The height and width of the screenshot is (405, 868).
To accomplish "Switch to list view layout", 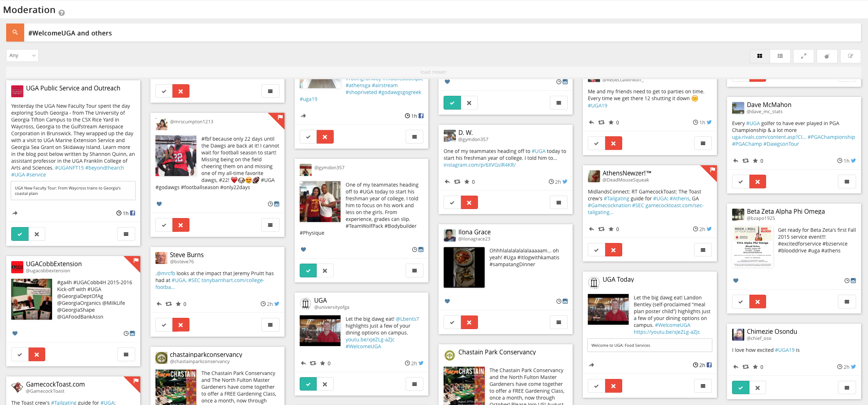I will pos(780,56).
